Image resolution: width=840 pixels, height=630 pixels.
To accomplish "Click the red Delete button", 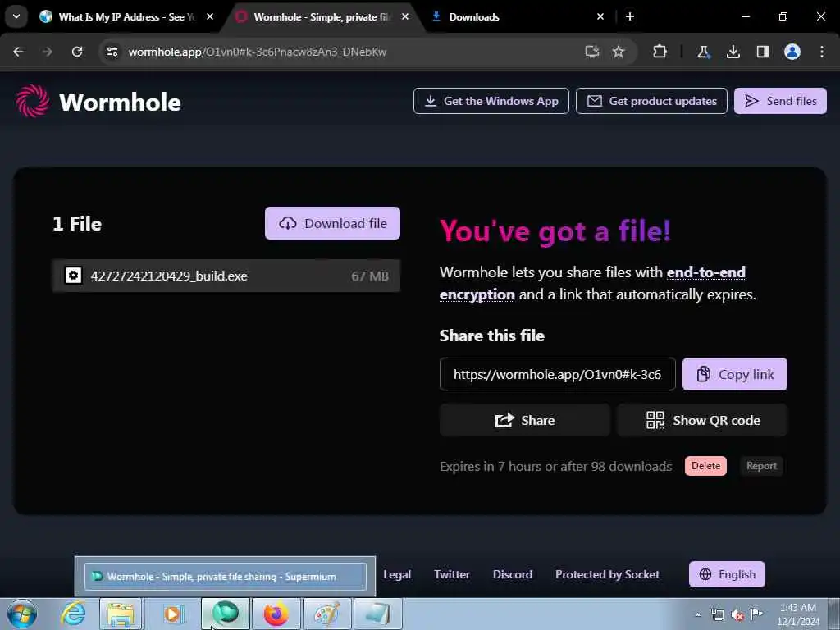I will [x=705, y=466].
